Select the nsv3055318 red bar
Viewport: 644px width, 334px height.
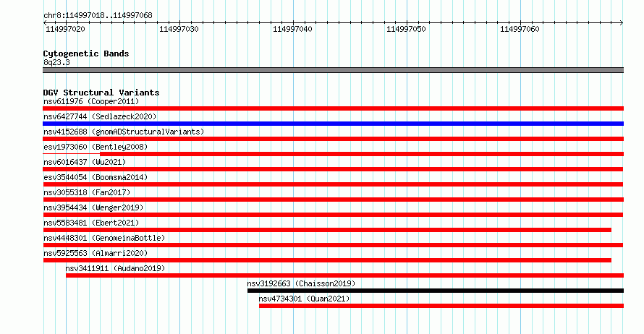333,200
